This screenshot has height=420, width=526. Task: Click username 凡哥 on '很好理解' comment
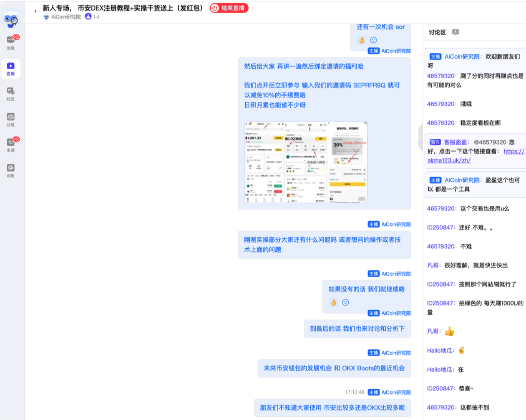[433, 265]
